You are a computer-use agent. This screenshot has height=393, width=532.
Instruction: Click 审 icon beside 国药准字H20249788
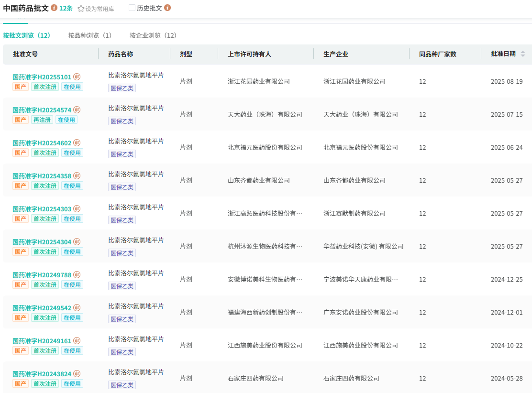[x=77, y=275]
